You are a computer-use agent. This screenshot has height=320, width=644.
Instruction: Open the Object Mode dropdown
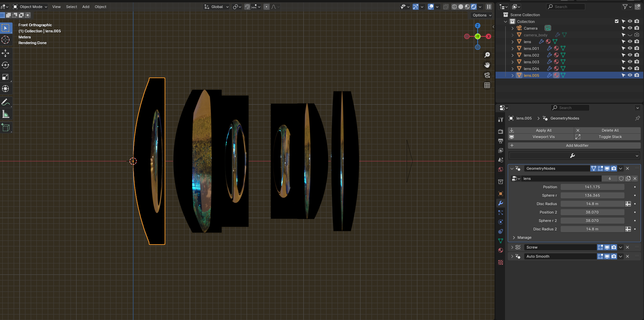click(30, 7)
